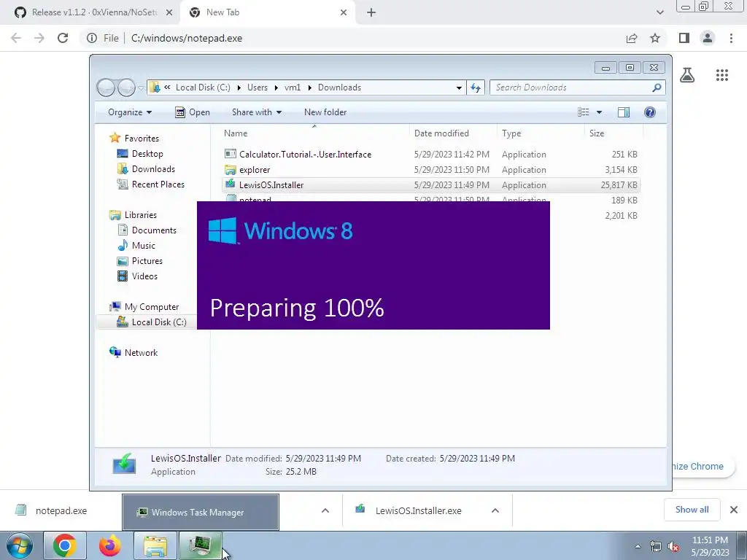
Task: Share this page via share icon
Action: [632, 38]
